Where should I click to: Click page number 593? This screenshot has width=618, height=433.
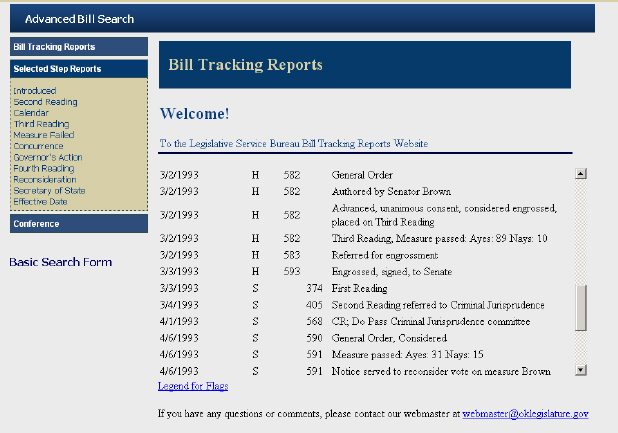292,271
